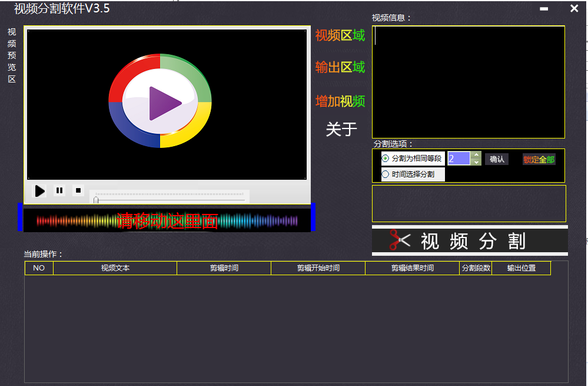Click the waveform strip labeled 请移动这里面
Image resolution: width=588 pixels, height=386 pixels.
(168, 220)
